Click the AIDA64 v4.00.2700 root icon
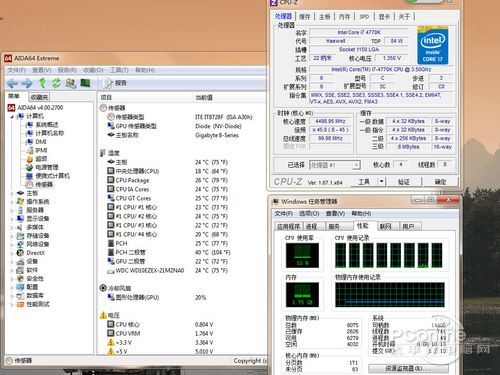Screen dimensions: 500x375 pos(12,108)
